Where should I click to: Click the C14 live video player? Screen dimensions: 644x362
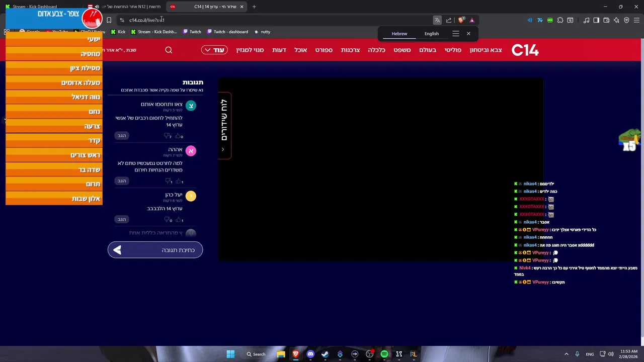[x=381, y=169]
